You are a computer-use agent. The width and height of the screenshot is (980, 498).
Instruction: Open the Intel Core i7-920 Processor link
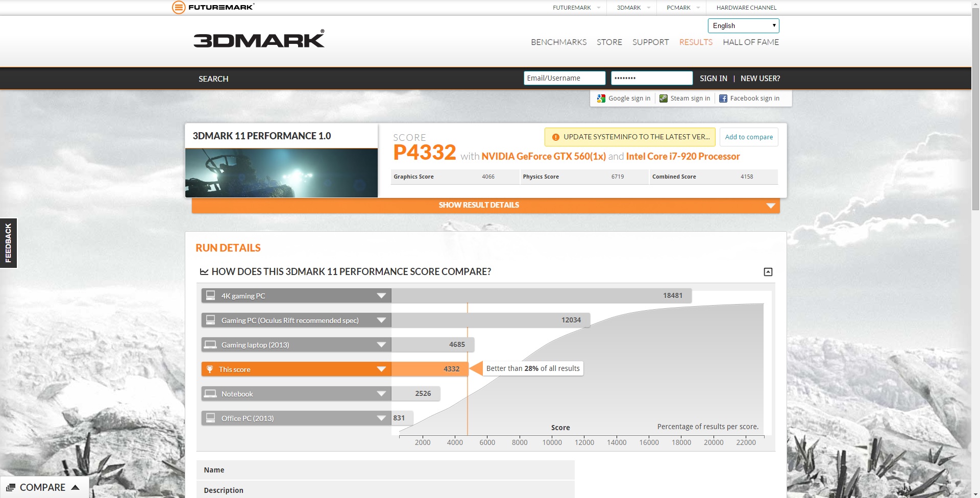[x=683, y=157]
